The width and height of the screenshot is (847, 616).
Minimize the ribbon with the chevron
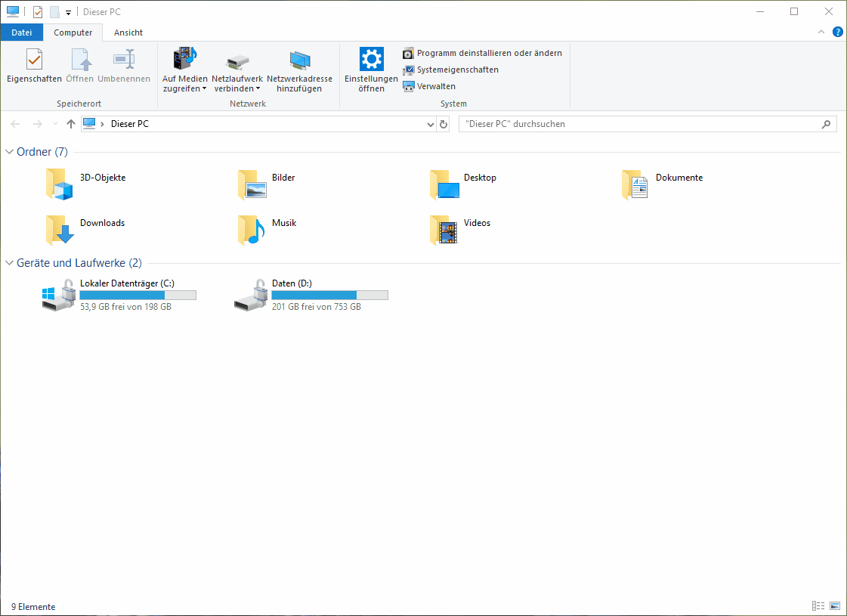pyautogui.click(x=821, y=32)
